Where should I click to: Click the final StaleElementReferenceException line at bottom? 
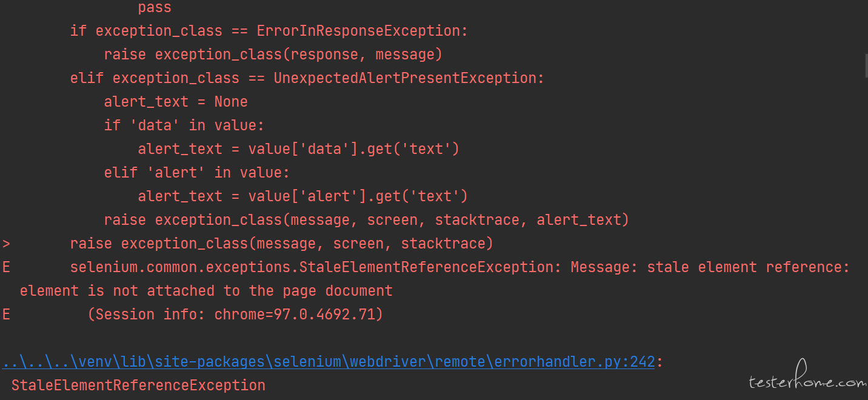coord(138,385)
